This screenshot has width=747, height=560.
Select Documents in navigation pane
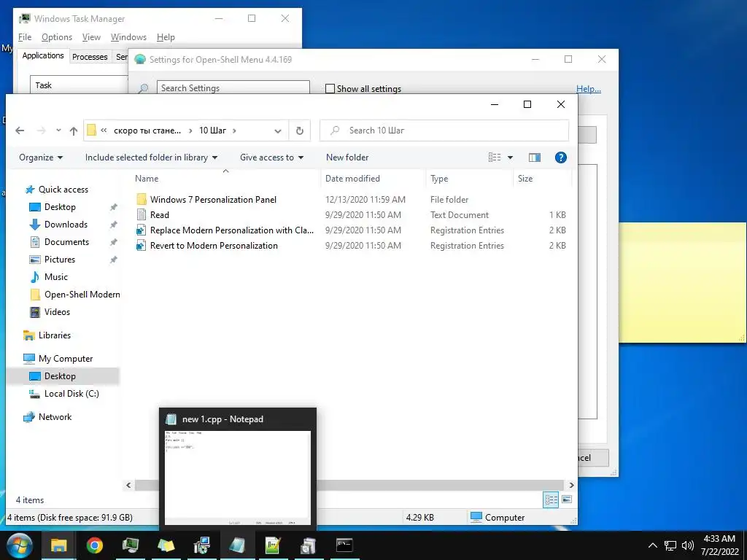[66, 242]
